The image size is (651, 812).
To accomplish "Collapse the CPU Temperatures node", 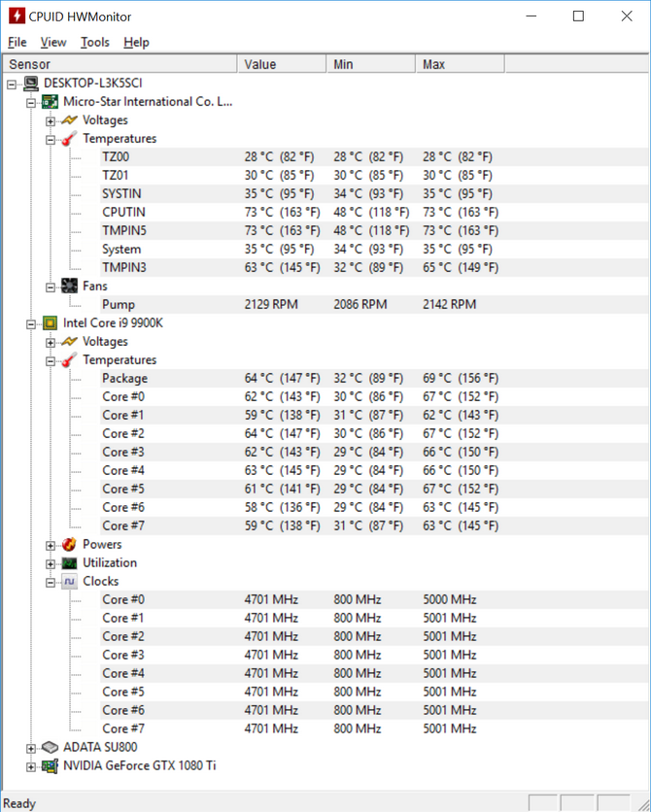I will tap(51, 361).
